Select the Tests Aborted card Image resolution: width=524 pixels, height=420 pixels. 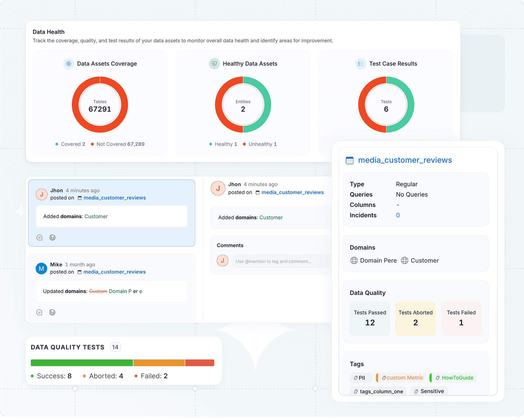tap(415, 318)
